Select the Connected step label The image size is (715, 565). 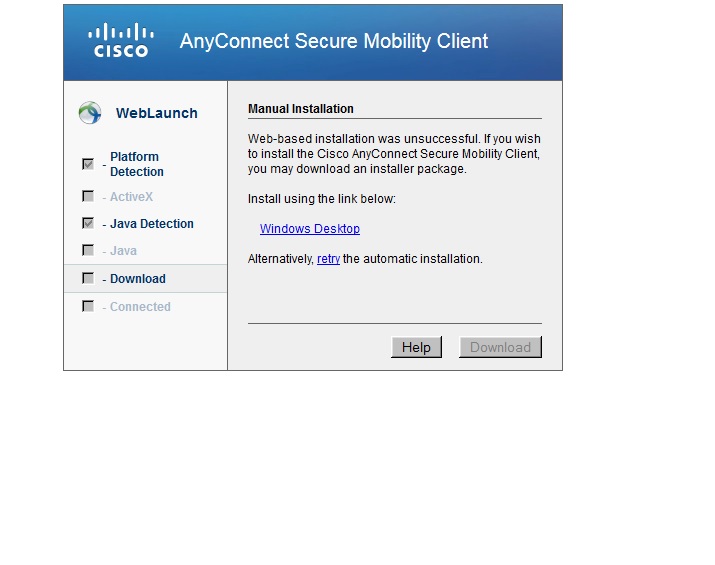click(140, 306)
